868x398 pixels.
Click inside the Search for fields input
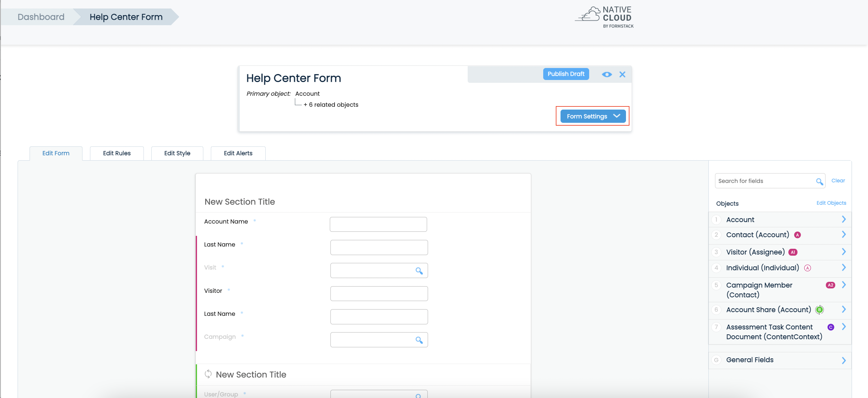[758, 181]
